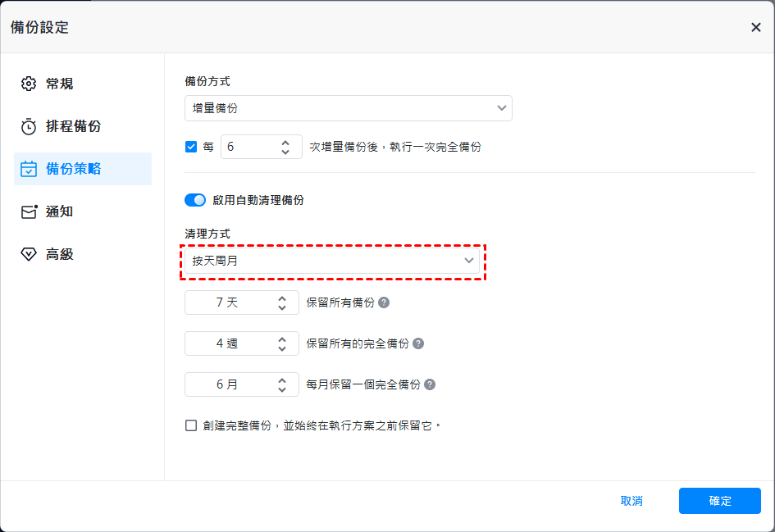Image resolution: width=775 pixels, height=532 pixels.
Task: Check the 創建完整備份 checkbox
Action: point(191,425)
